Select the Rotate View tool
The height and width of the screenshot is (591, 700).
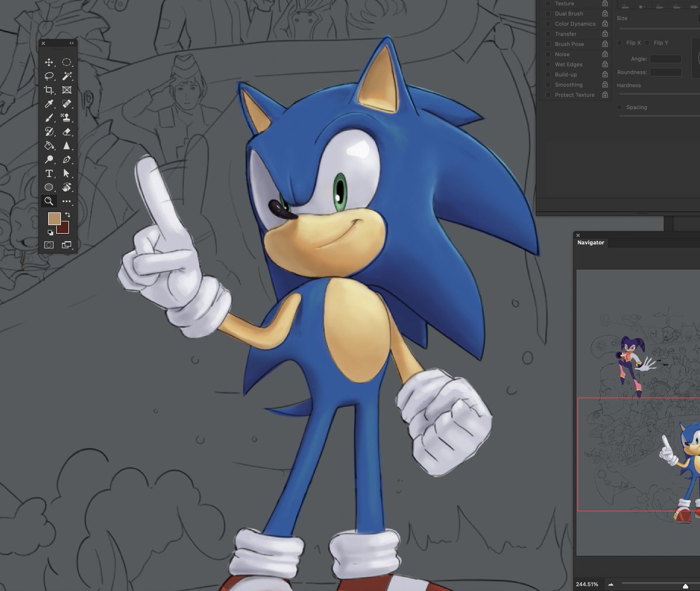66,187
